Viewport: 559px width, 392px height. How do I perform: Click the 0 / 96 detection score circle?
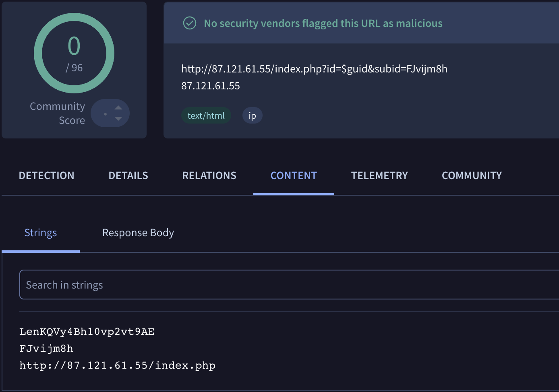tap(74, 53)
